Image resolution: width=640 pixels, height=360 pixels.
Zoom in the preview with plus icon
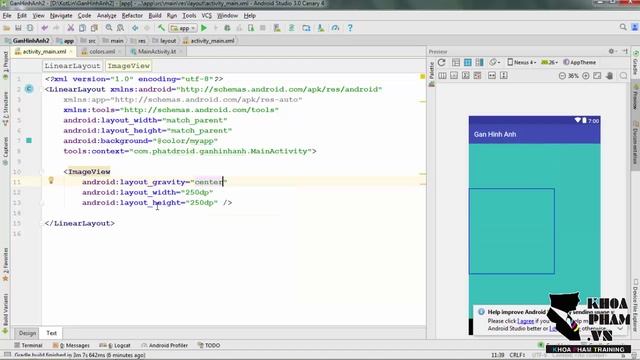(x=586, y=76)
